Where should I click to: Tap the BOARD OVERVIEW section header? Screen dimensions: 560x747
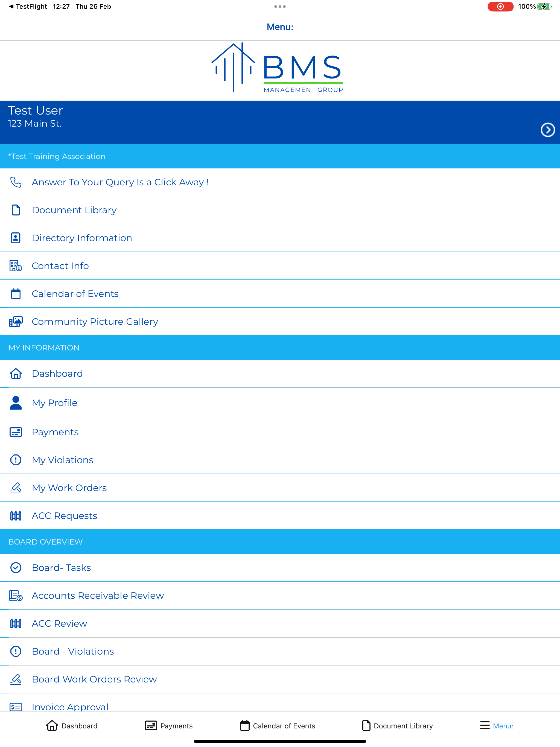280,542
